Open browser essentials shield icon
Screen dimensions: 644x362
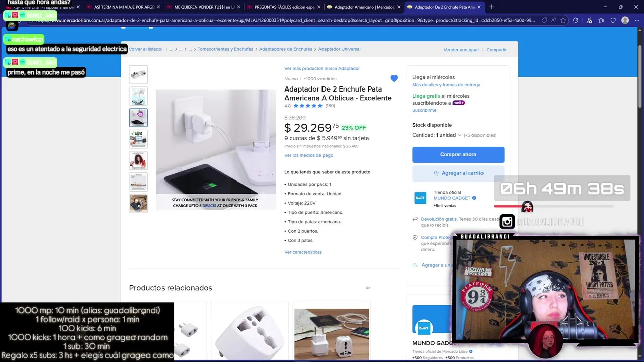click(613, 20)
